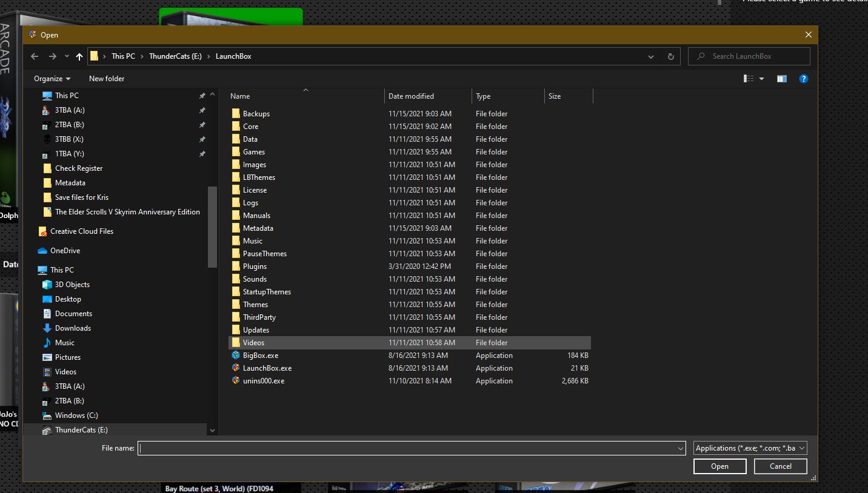Select the PauseThemes folder
The width and height of the screenshot is (868, 493).
264,254
